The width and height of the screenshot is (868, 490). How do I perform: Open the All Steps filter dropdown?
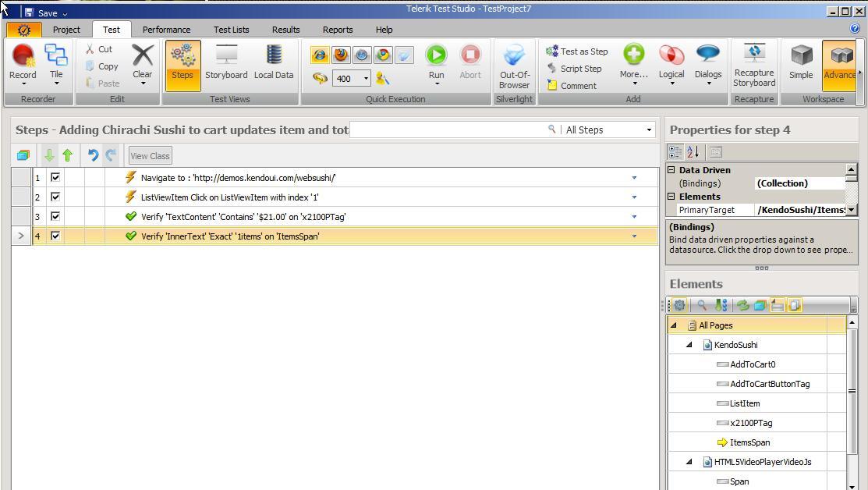point(649,130)
